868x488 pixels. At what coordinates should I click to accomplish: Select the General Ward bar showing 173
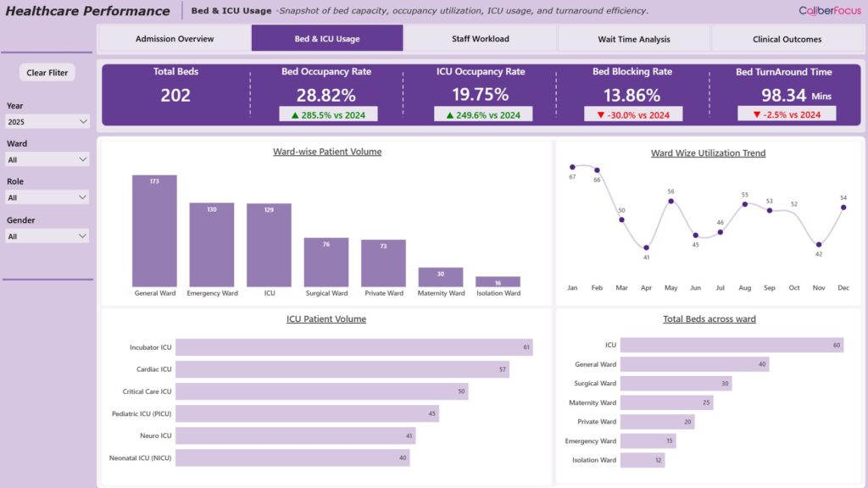(x=154, y=231)
